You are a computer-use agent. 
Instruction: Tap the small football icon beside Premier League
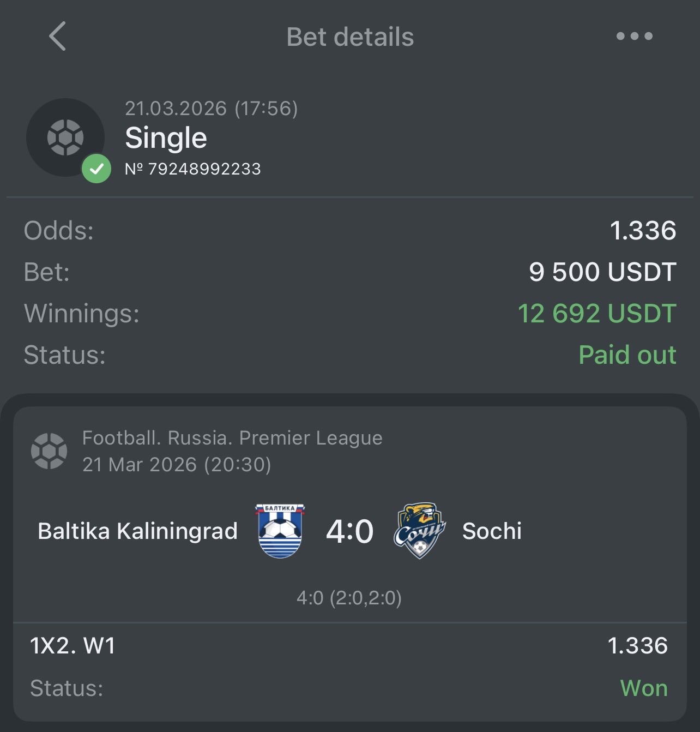[x=49, y=451]
